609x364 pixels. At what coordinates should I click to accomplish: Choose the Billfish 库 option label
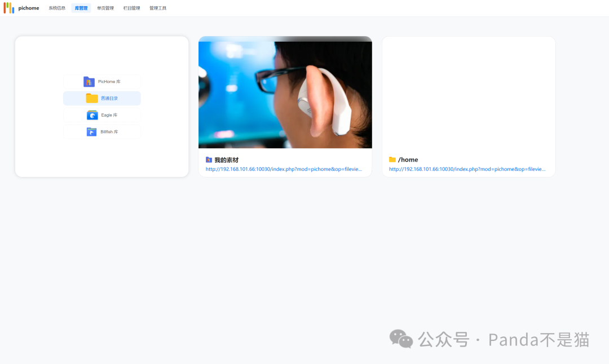[109, 132]
